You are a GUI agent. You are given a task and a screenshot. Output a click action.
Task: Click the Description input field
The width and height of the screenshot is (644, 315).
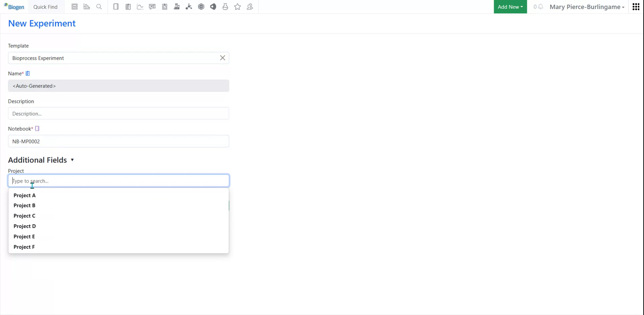(118, 113)
